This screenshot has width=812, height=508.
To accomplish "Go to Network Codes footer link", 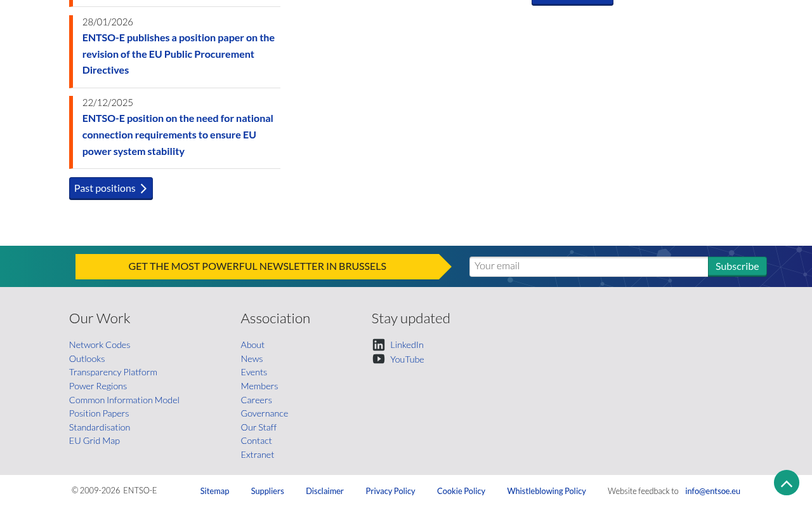I will [100, 345].
